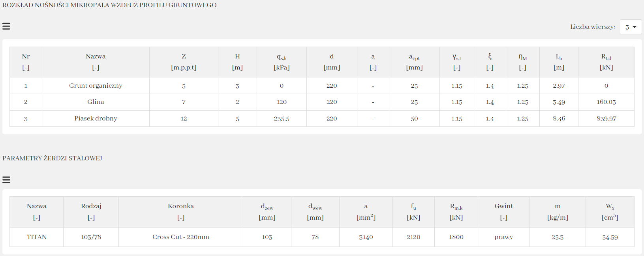Expand the Liczba wierszy dropdown
Viewport: 644px width, 256px height.
[631, 27]
